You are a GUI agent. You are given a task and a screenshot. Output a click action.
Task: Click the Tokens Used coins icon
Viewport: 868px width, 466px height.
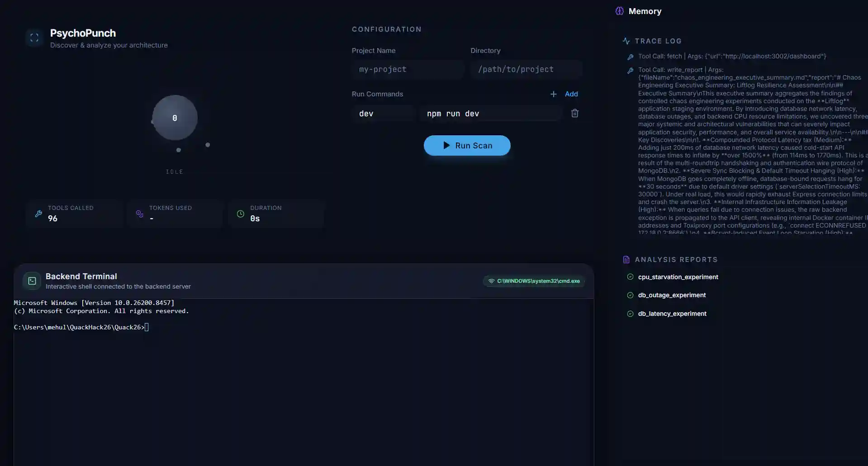click(x=139, y=214)
